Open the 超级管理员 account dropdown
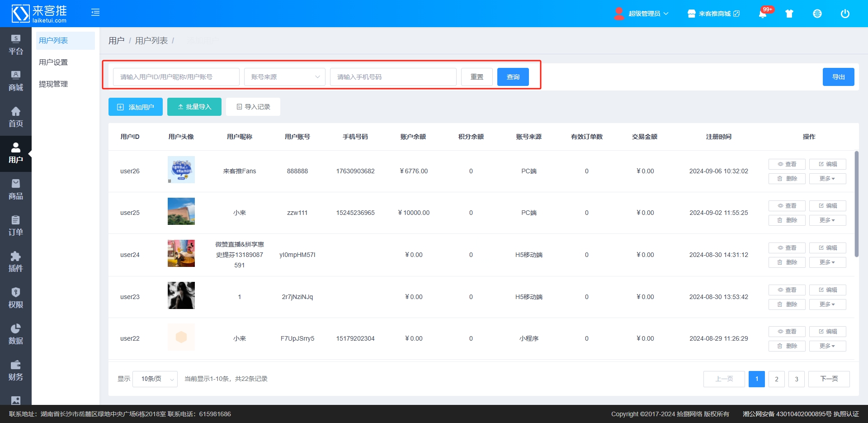Image resolution: width=868 pixels, height=423 pixels. [642, 14]
